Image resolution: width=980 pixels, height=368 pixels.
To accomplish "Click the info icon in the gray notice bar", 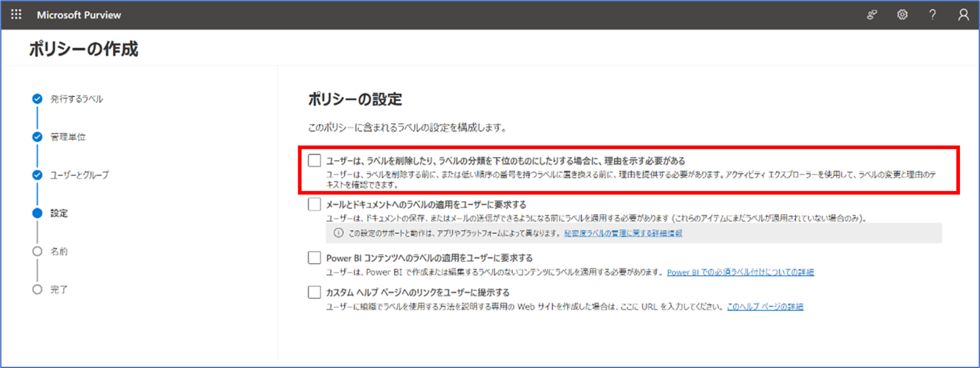I will [x=338, y=233].
